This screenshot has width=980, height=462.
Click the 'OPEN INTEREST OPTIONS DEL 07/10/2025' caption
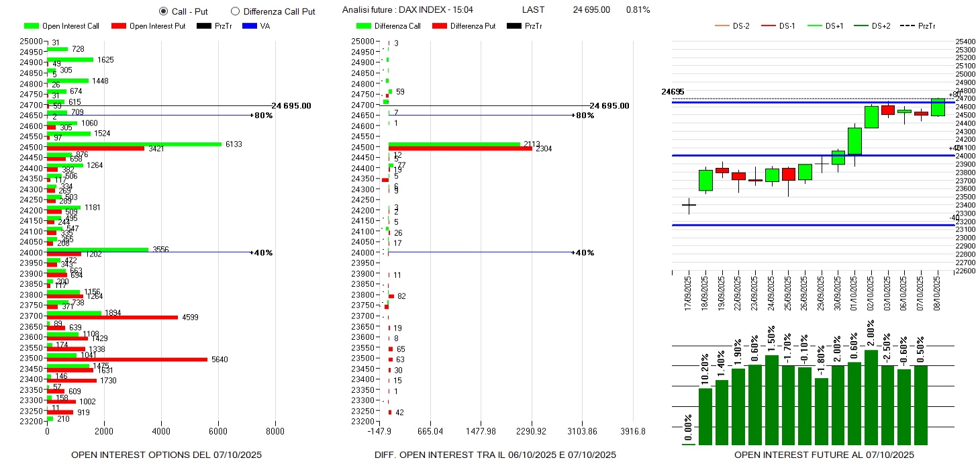pyautogui.click(x=166, y=455)
